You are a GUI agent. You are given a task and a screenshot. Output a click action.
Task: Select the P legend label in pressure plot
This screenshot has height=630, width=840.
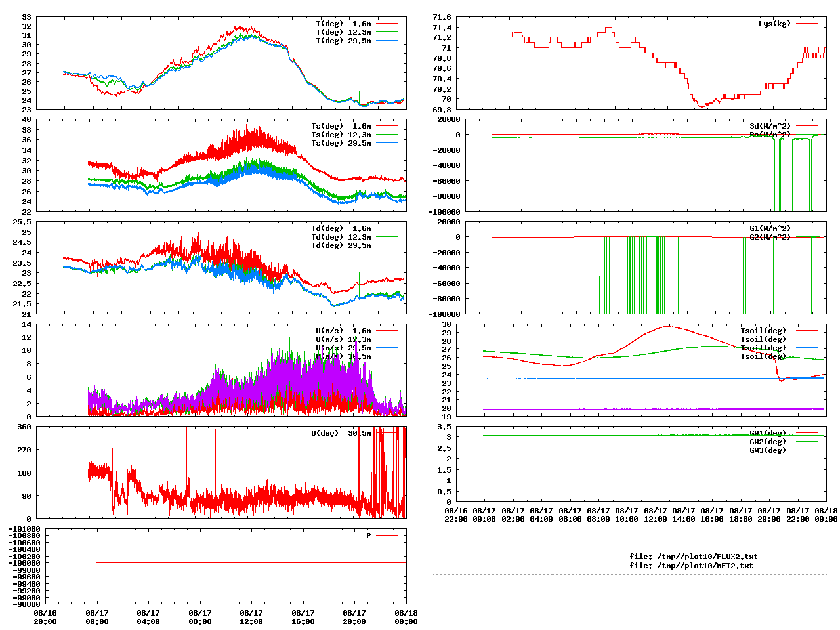(x=369, y=535)
